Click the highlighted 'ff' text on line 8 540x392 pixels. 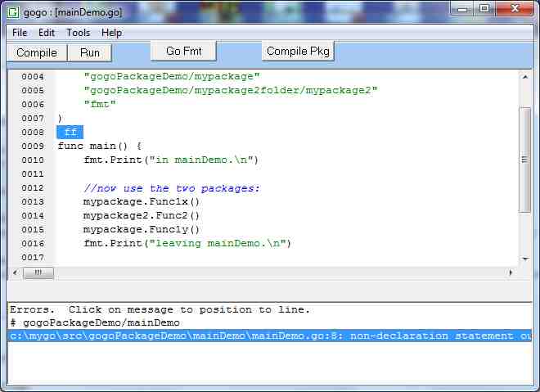pos(70,132)
